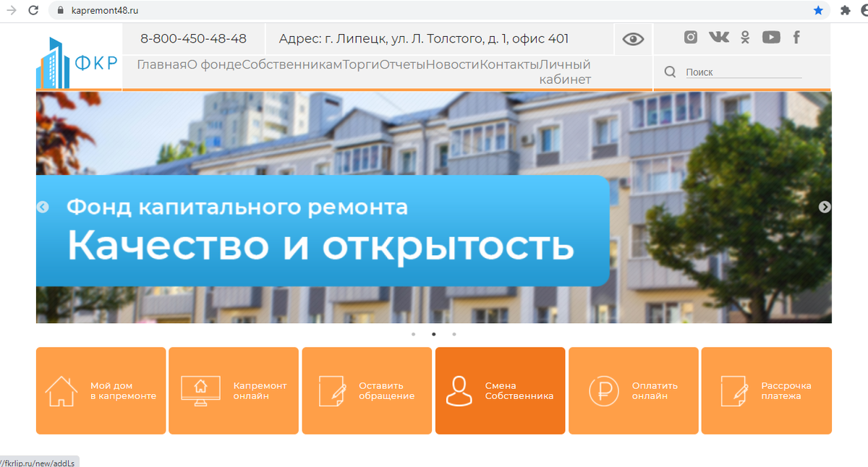Image resolution: width=868 pixels, height=467 pixels.
Task: Open the YouTube channel icon
Action: [x=771, y=38]
